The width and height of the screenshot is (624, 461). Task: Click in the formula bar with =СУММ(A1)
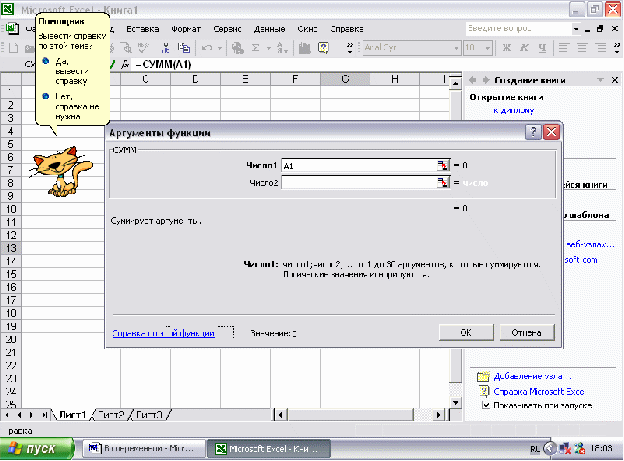pyautogui.click(x=376, y=64)
